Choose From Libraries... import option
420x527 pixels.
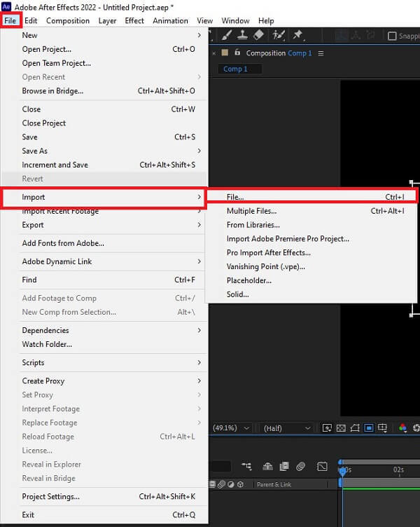pos(311,225)
